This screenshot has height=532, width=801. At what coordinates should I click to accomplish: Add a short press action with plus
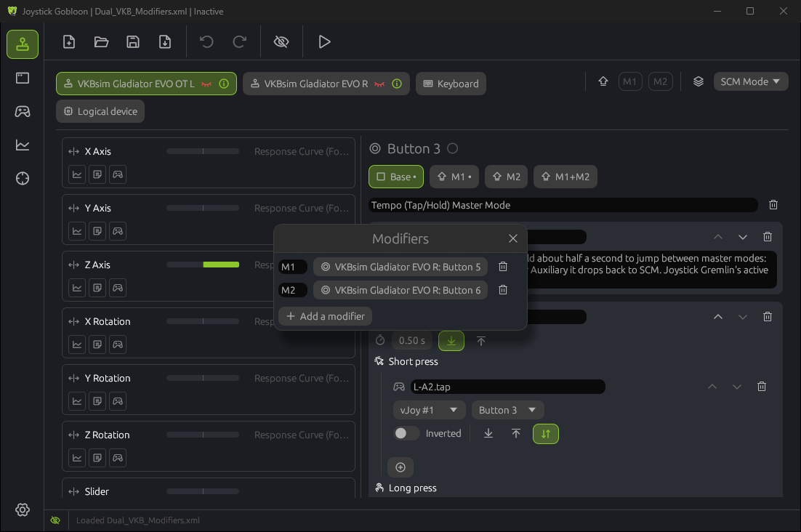(x=400, y=467)
